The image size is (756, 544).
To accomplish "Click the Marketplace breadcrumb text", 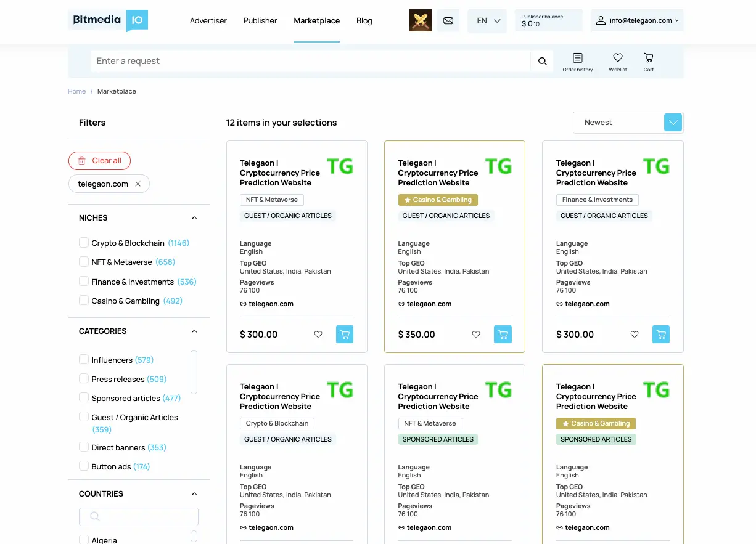I will [x=117, y=91].
